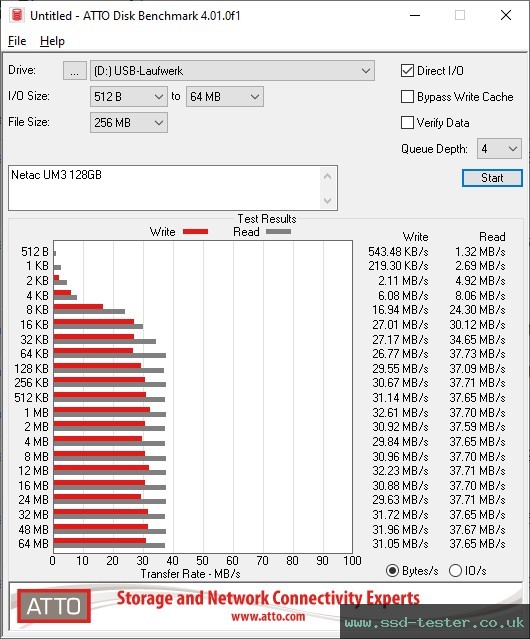Screen dimensions: 530x639
Task: Click the 31.96 MB/s write value
Action: [400, 529]
